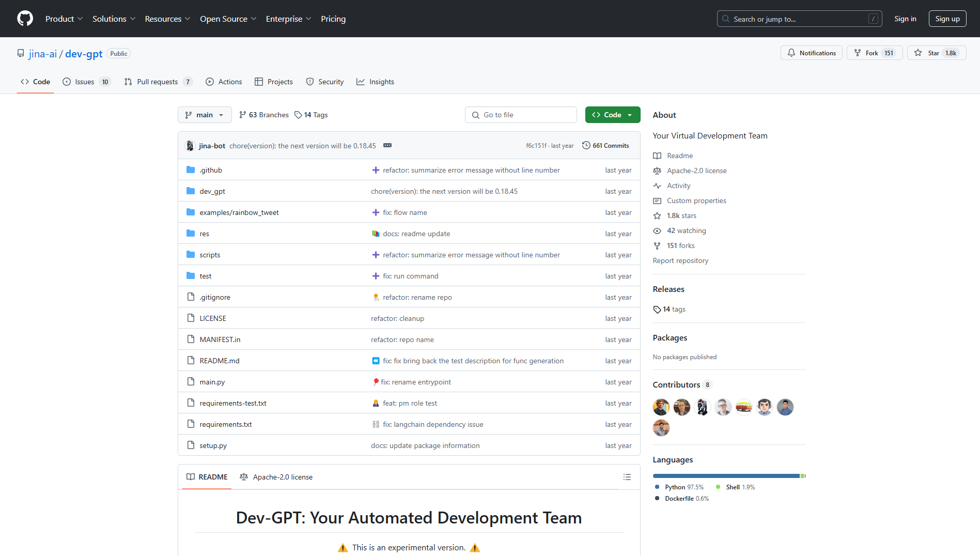Open first contributor's avatar
980x556 pixels.
661,407
